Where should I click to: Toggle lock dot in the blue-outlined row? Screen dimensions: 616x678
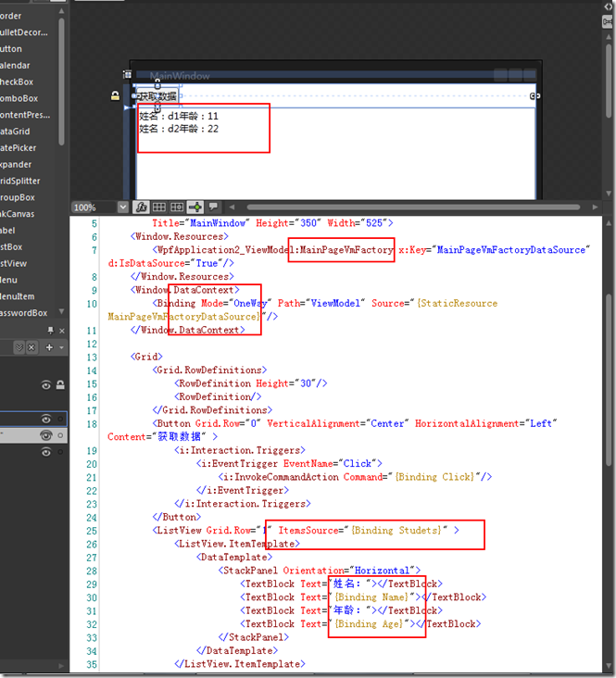pos(60,419)
